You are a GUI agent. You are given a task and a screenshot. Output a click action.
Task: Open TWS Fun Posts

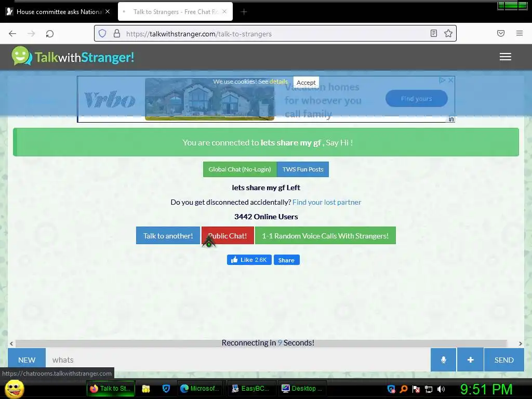pyautogui.click(x=303, y=169)
